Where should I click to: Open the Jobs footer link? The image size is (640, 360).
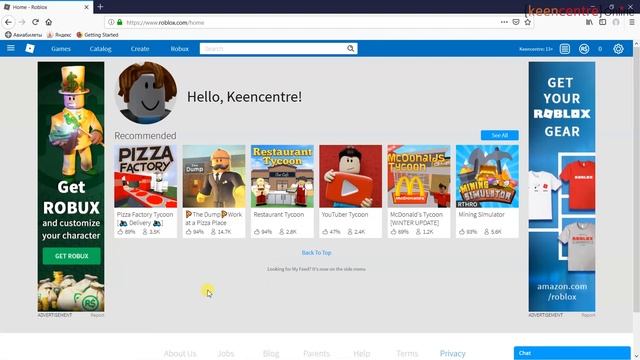pyautogui.click(x=226, y=353)
